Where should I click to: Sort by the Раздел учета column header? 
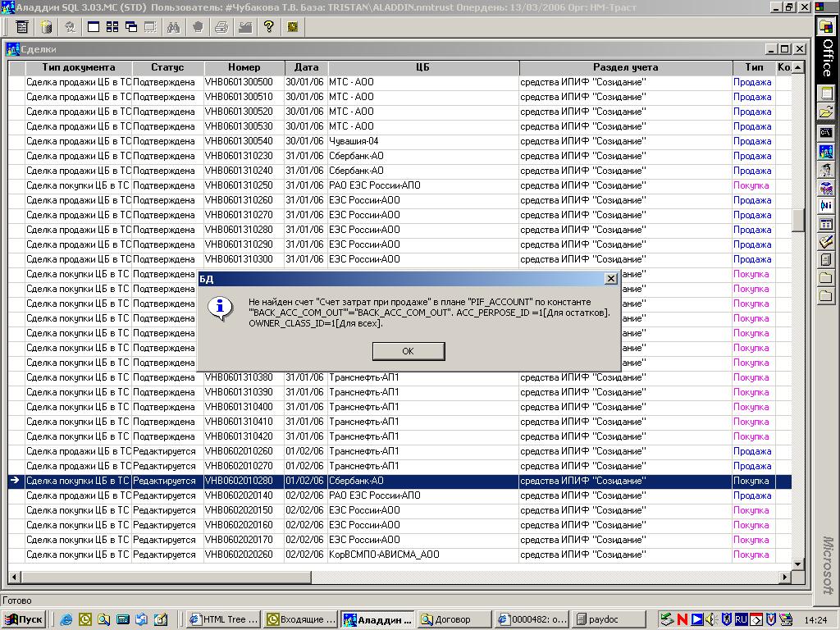pos(626,67)
